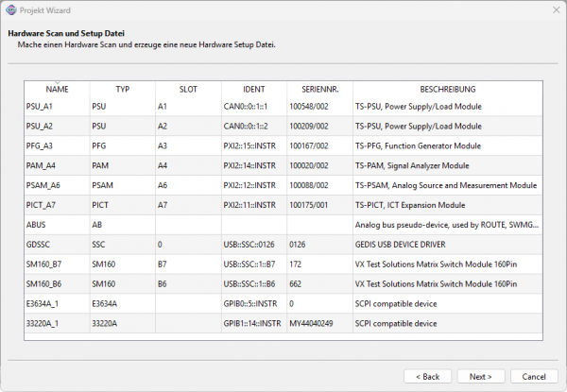Click the Next button
The height and width of the screenshot is (392, 567).
click(480, 376)
